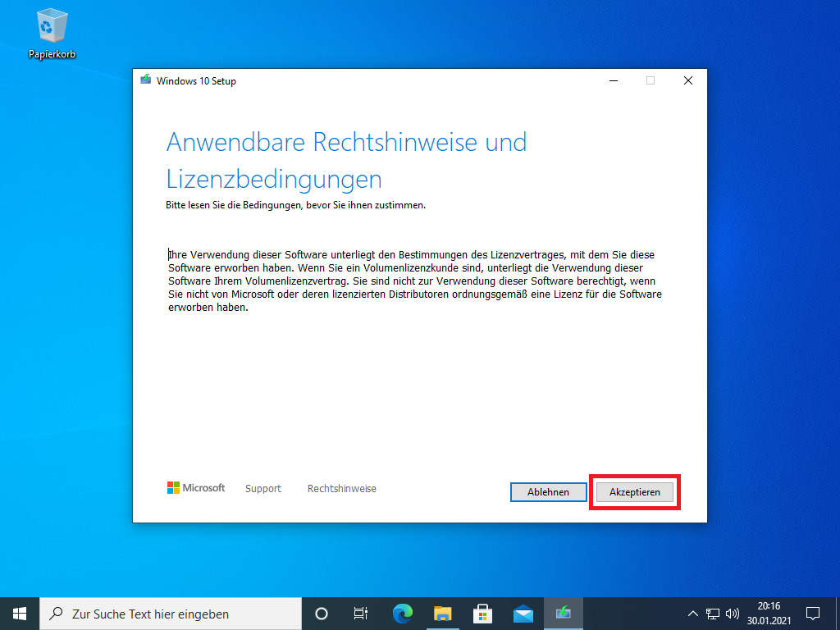Close the Windows 10 Setup window

pyautogui.click(x=688, y=80)
